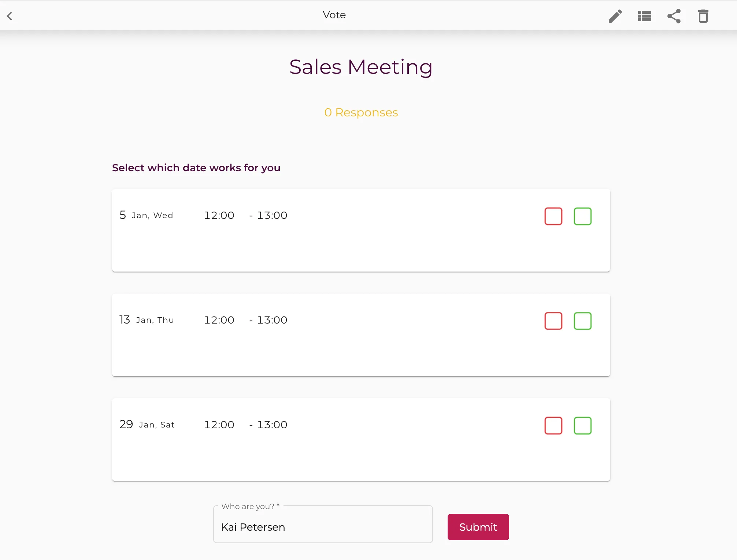The image size is (737, 560).
Task: Share the Sales Meeting poll
Action: [x=674, y=16]
